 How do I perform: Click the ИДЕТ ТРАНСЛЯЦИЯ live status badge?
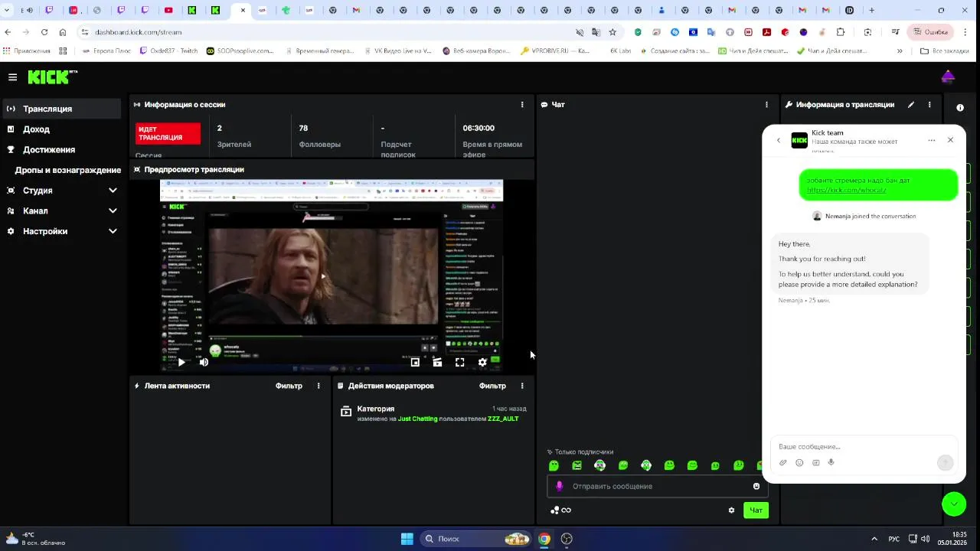tap(168, 133)
